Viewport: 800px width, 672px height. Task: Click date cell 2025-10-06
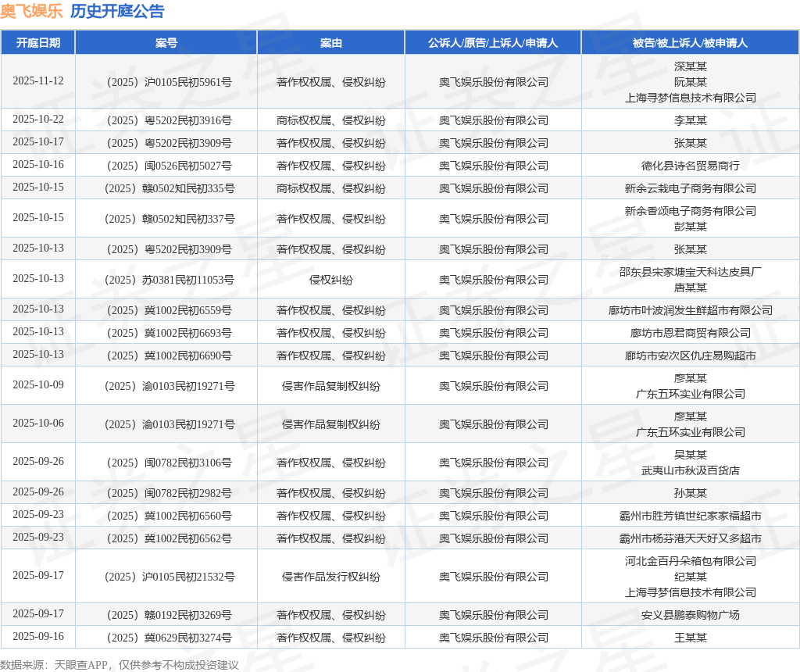tap(38, 423)
